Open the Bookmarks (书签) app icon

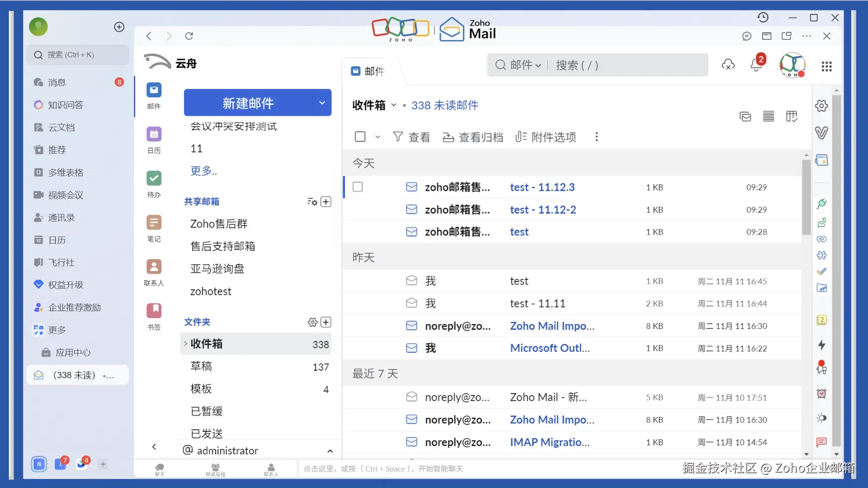154,311
